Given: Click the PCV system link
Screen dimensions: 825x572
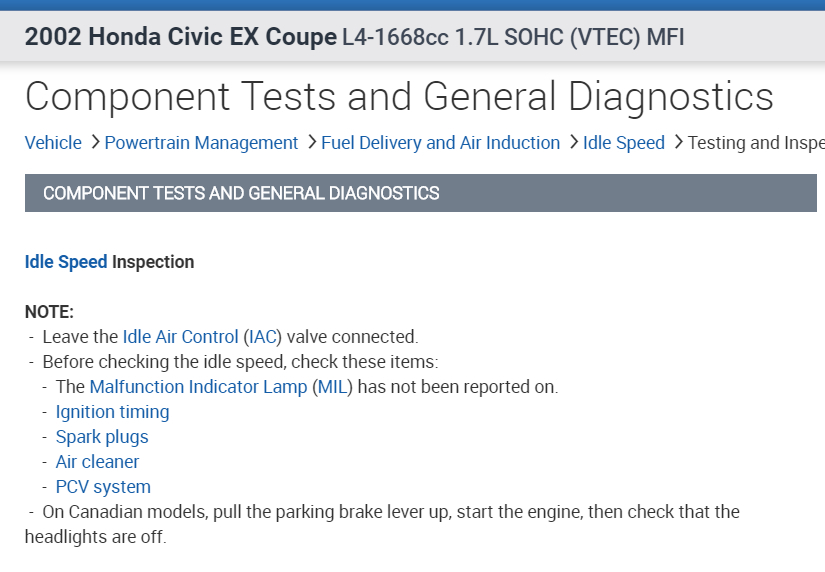Looking at the screenshot, I should coord(103,487).
